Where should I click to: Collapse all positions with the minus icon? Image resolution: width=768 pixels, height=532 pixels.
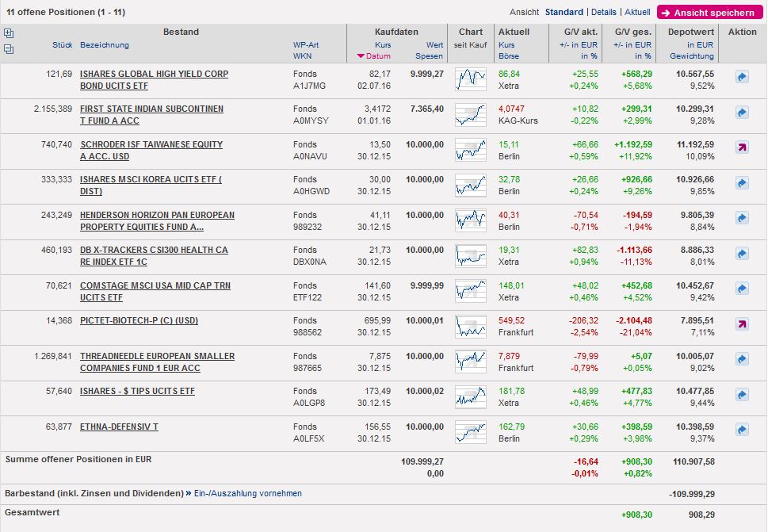[x=9, y=49]
